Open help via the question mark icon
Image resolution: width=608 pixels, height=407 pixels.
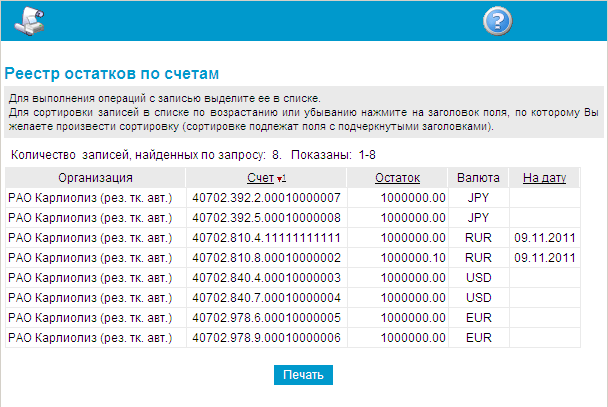tap(497, 21)
